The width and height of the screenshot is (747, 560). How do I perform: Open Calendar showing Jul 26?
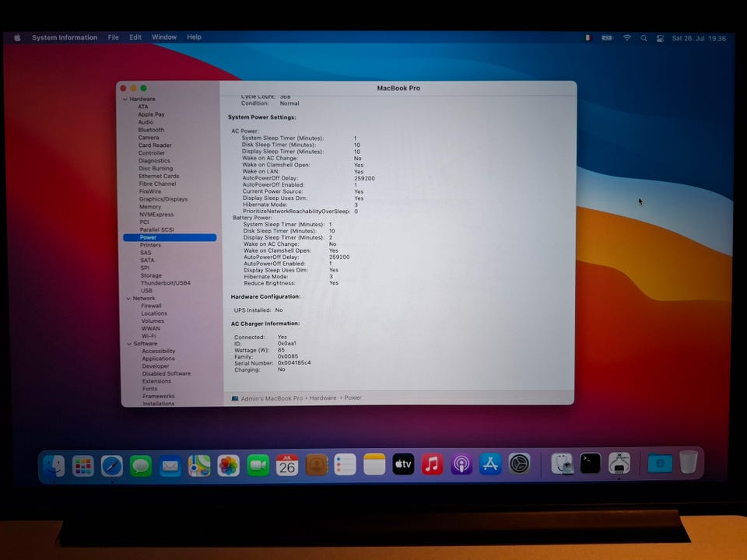287,465
